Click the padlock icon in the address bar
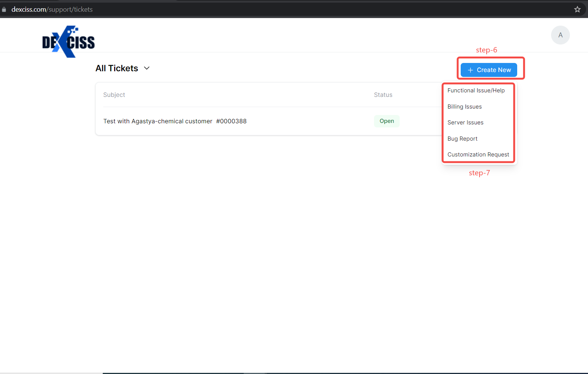Image resolution: width=588 pixels, height=374 pixels. [4, 9]
